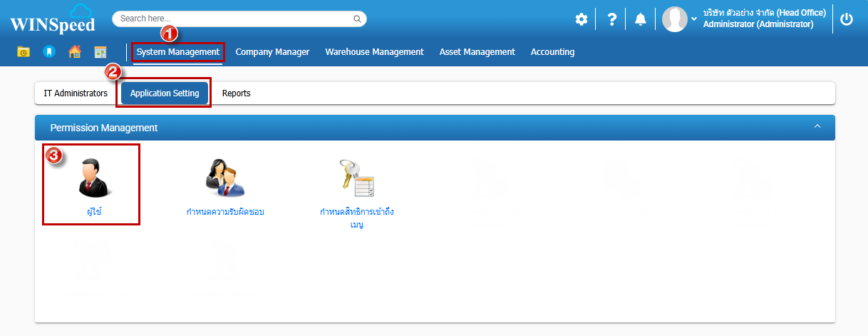
Task: Open settings gear icon in header
Action: tap(582, 19)
